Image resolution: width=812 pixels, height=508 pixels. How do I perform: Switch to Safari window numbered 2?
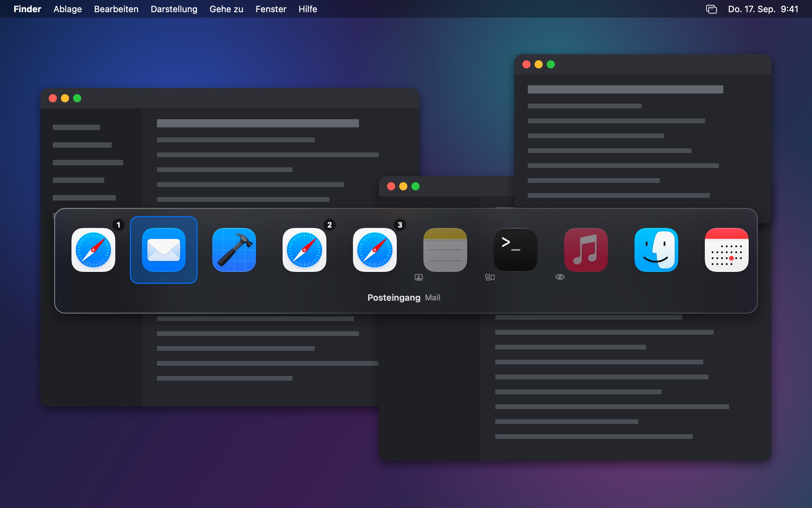[x=304, y=250]
